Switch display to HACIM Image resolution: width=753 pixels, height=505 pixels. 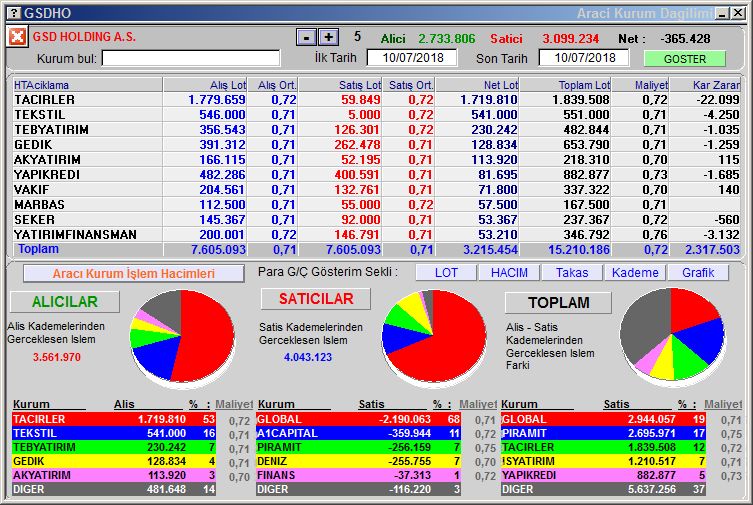(509, 273)
